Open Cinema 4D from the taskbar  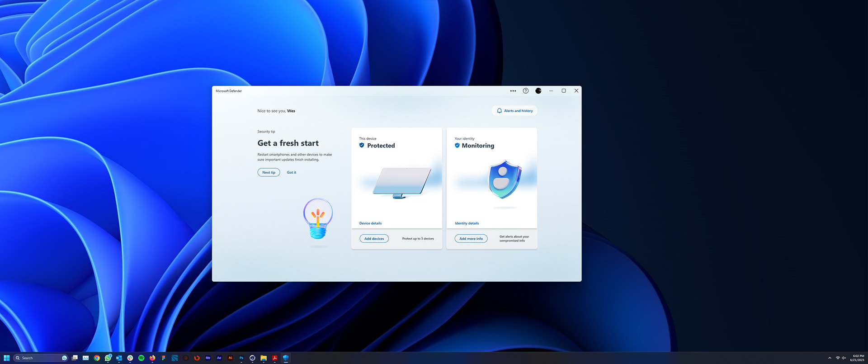pos(252,358)
